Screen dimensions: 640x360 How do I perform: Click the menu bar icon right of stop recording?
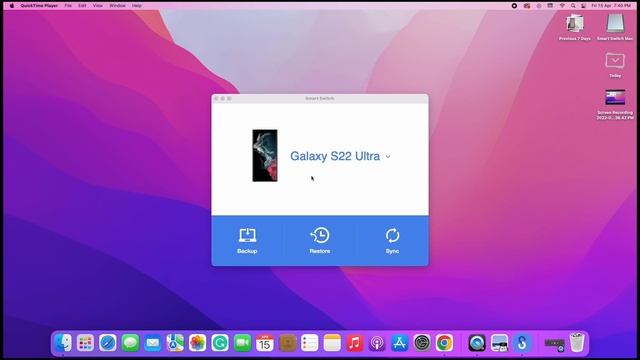527,6
